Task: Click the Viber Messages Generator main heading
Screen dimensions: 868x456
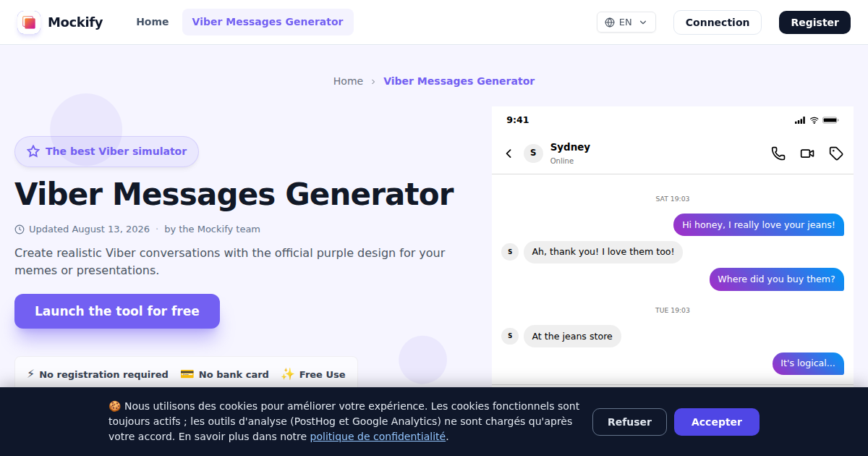Action: point(234,194)
